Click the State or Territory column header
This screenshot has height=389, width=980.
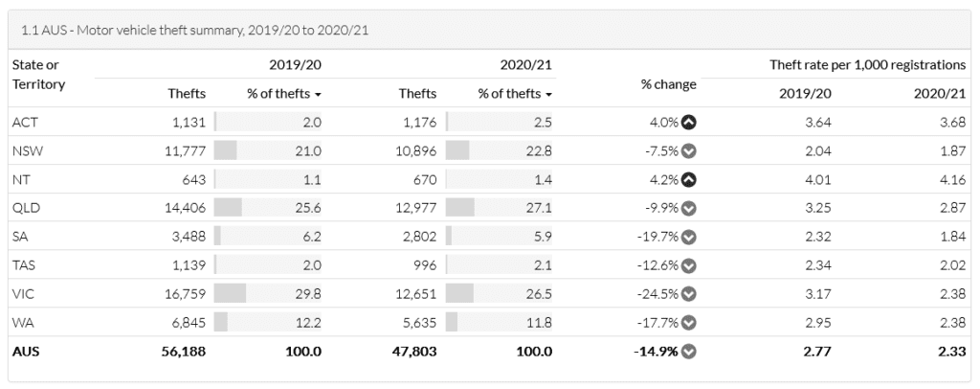[x=38, y=75]
